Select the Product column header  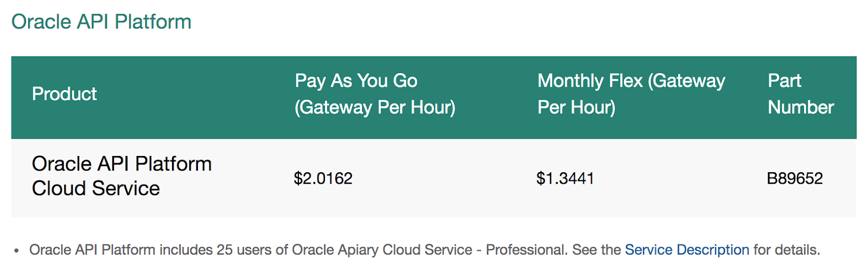(65, 94)
